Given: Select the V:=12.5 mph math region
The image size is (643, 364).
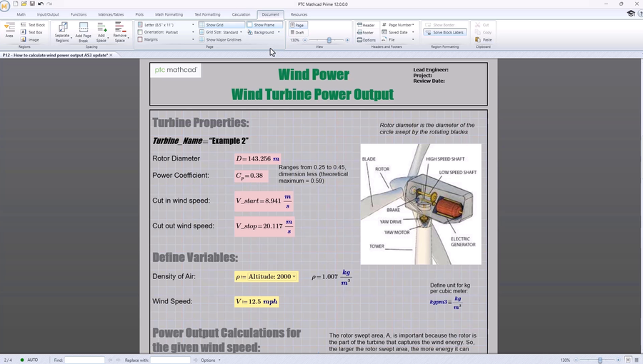Looking at the screenshot, I should pos(256,301).
